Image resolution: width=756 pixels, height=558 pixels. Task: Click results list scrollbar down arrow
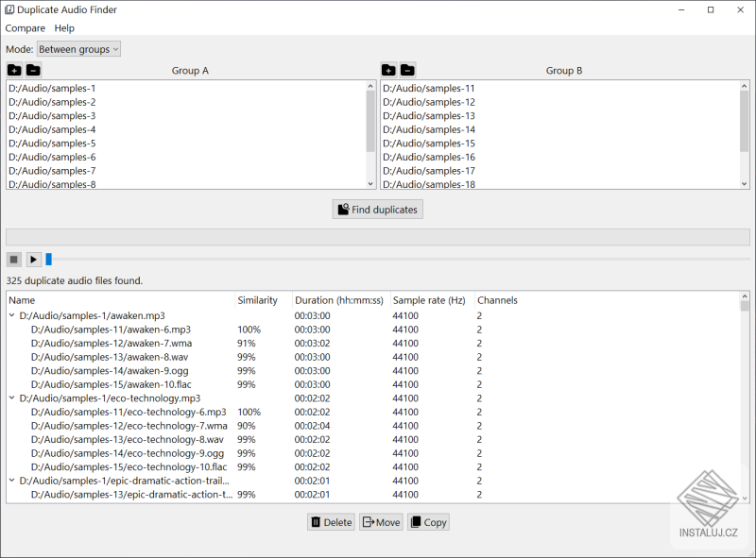coord(745,499)
